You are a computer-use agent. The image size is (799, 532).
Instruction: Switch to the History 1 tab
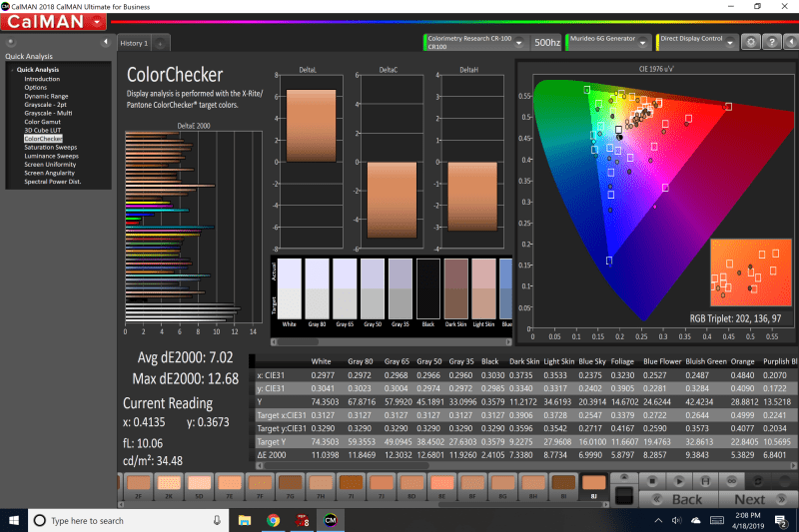(x=134, y=43)
